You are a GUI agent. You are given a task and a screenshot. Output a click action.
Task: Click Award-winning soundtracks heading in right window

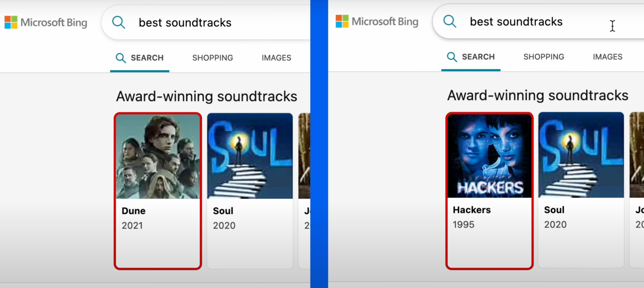[x=538, y=95]
